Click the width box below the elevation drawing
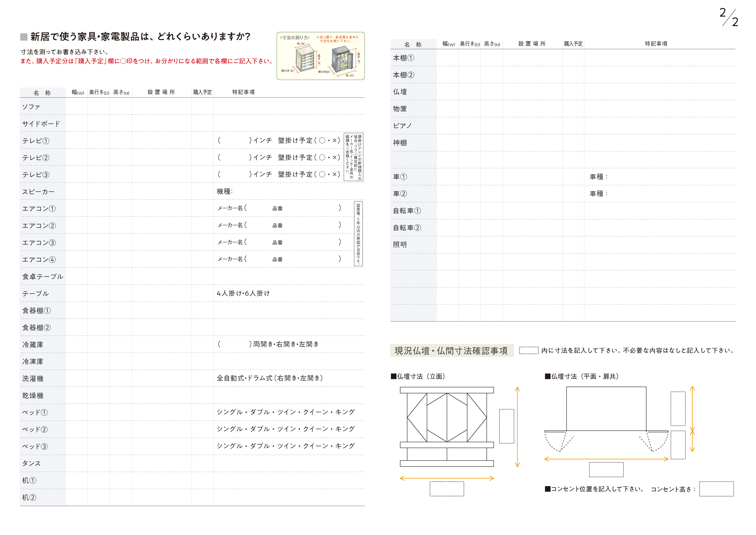This screenshot has width=756, height=535. click(447, 489)
